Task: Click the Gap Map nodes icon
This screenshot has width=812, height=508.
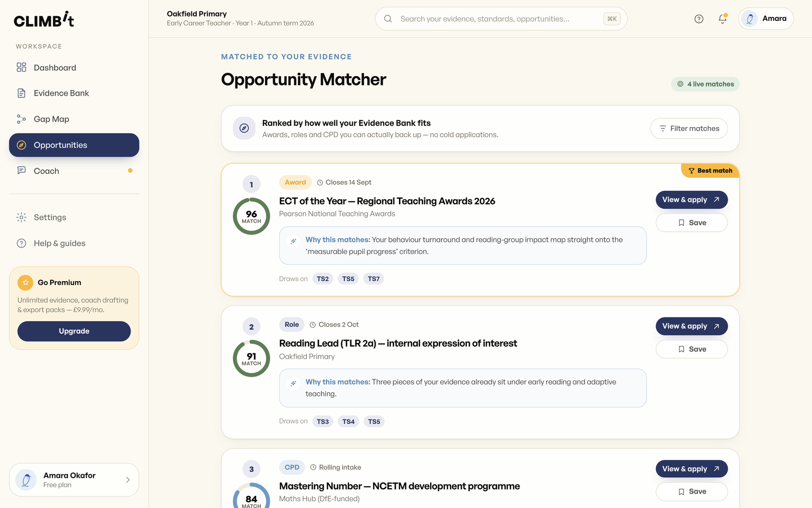Action: coord(21,119)
